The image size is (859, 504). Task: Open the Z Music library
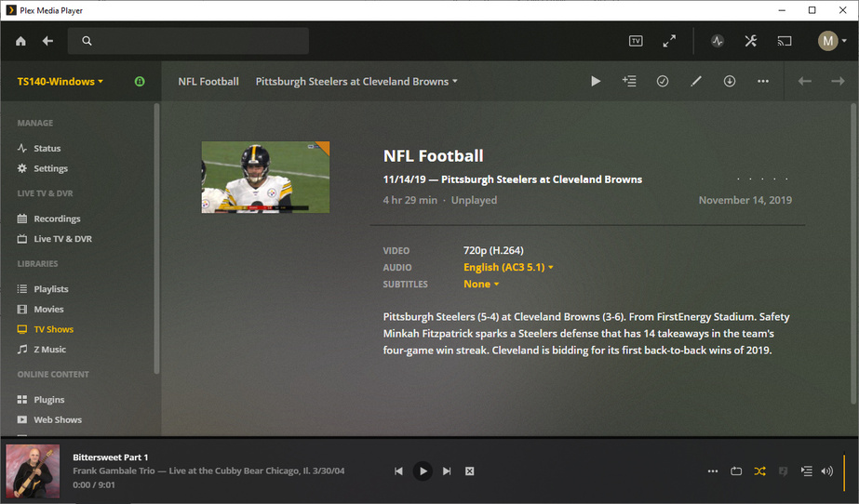coord(42,349)
